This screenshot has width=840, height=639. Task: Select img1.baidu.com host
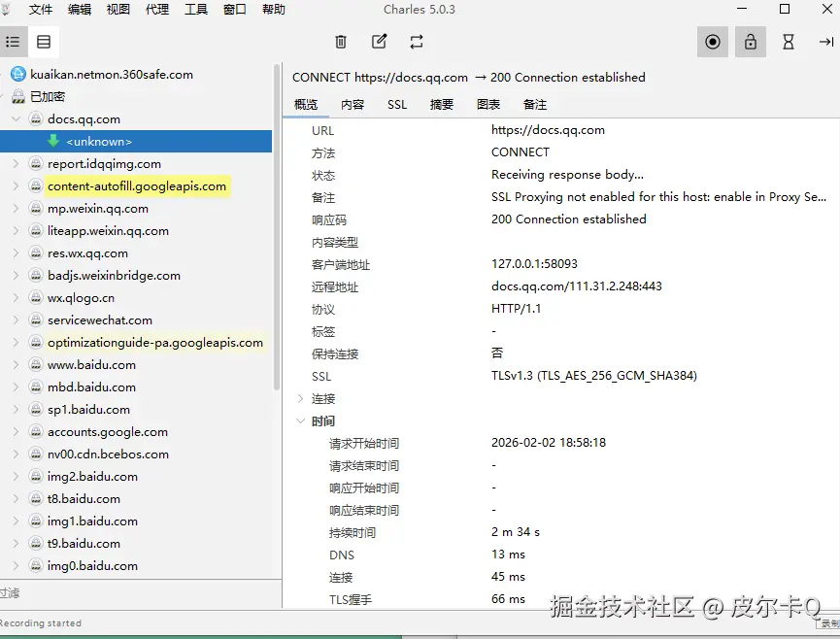(x=92, y=521)
